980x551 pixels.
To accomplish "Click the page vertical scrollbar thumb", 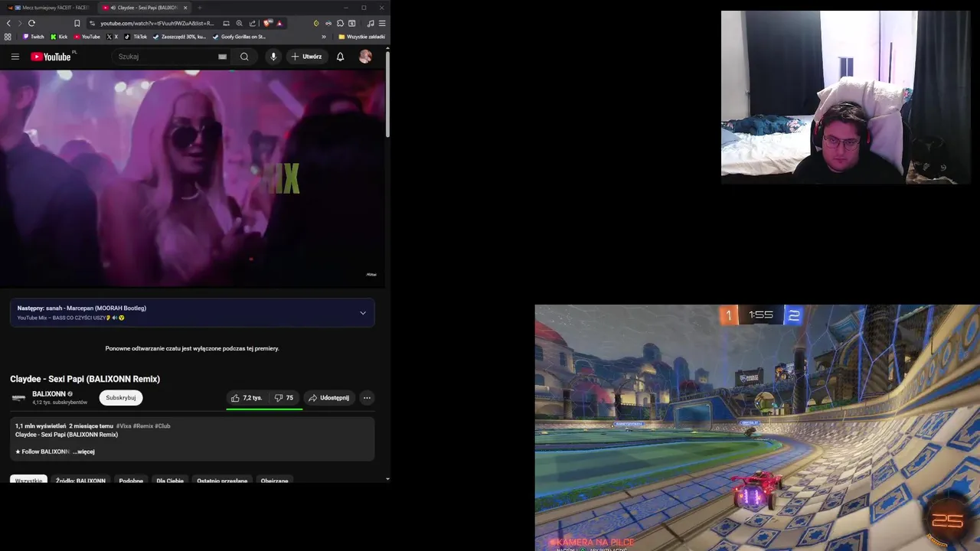I will coord(388,96).
